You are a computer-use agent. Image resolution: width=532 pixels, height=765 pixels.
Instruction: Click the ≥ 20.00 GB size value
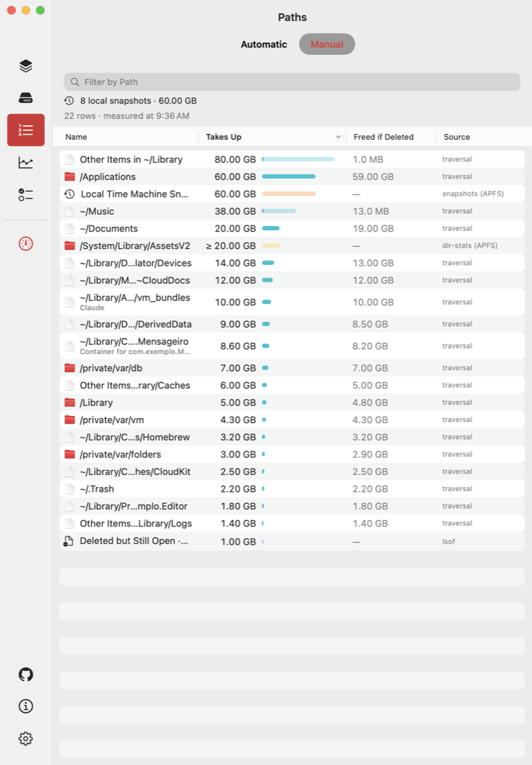[x=231, y=246]
